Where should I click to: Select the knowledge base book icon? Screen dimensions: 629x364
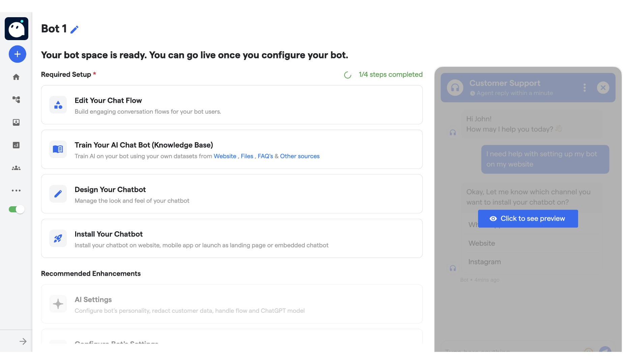pyautogui.click(x=58, y=149)
